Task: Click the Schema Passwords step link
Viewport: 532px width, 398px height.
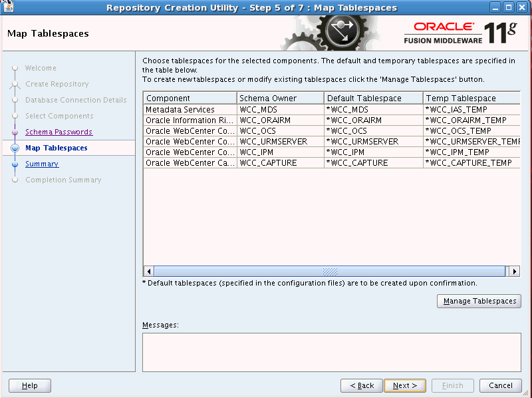Action: click(59, 132)
